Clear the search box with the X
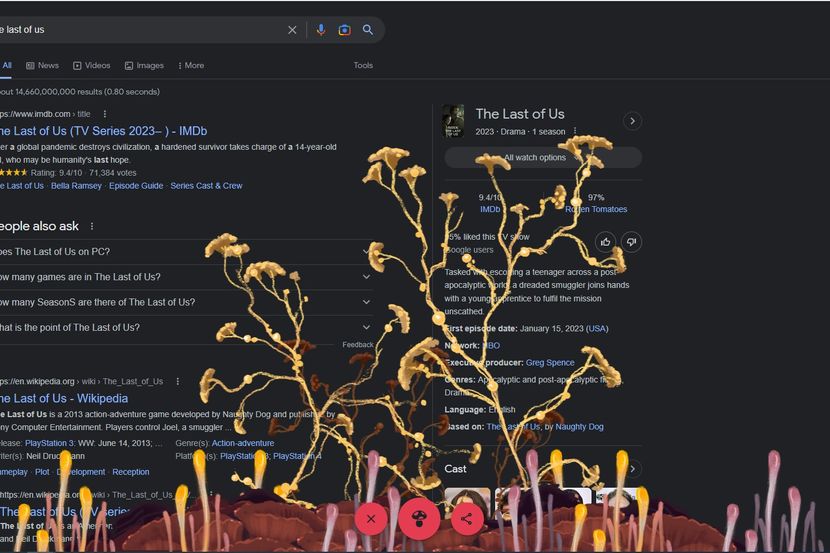This screenshot has width=830, height=553. pyautogui.click(x=292, y=30)
